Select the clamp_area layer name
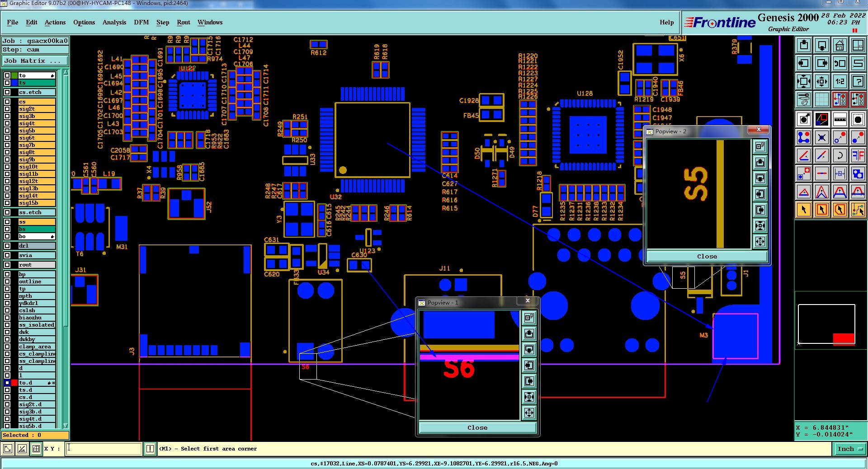 coord(37,347)
